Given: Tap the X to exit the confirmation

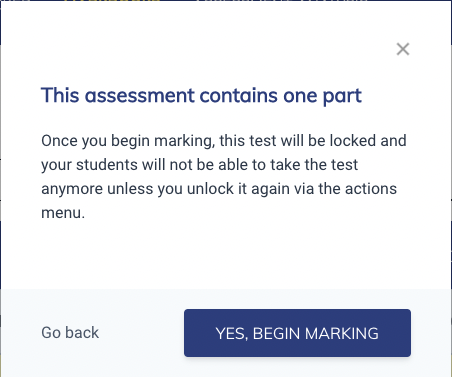Looking at the screenshot, I should click(403, 49).
